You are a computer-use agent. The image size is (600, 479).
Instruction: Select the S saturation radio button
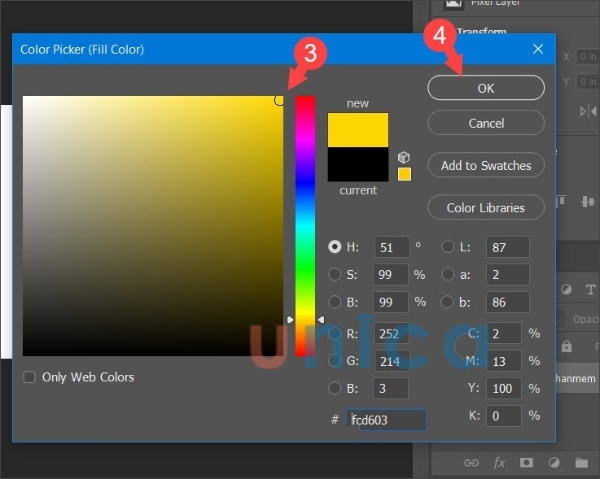tap(334, 274)
